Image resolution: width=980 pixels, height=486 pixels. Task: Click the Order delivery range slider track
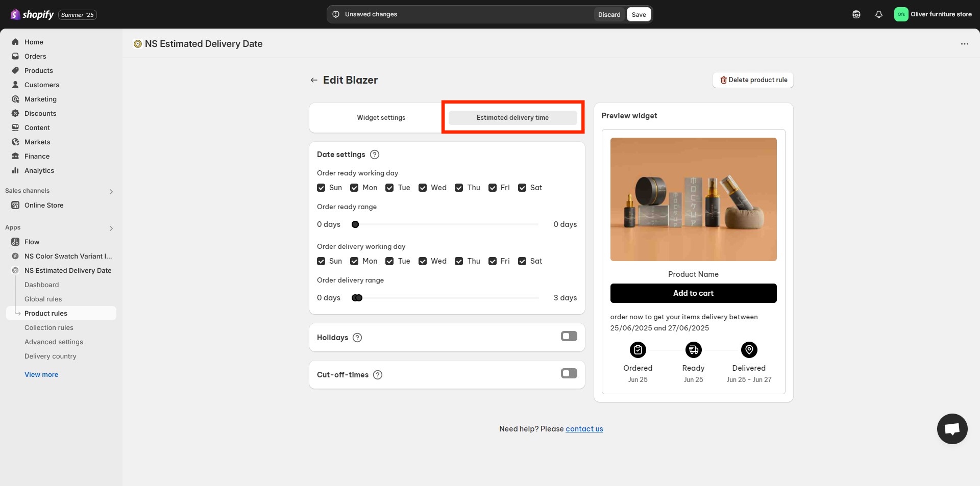pyautogui.click(x=446, y=298)
